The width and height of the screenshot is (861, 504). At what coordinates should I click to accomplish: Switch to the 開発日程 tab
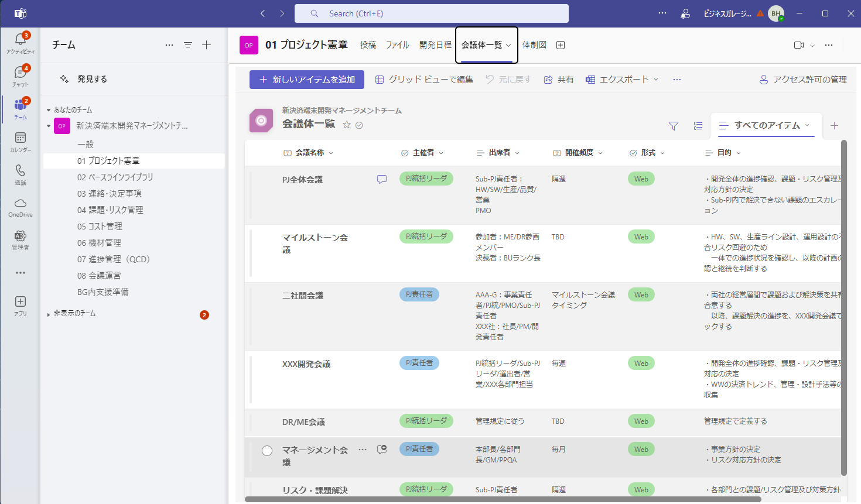[x=435, y=45]
